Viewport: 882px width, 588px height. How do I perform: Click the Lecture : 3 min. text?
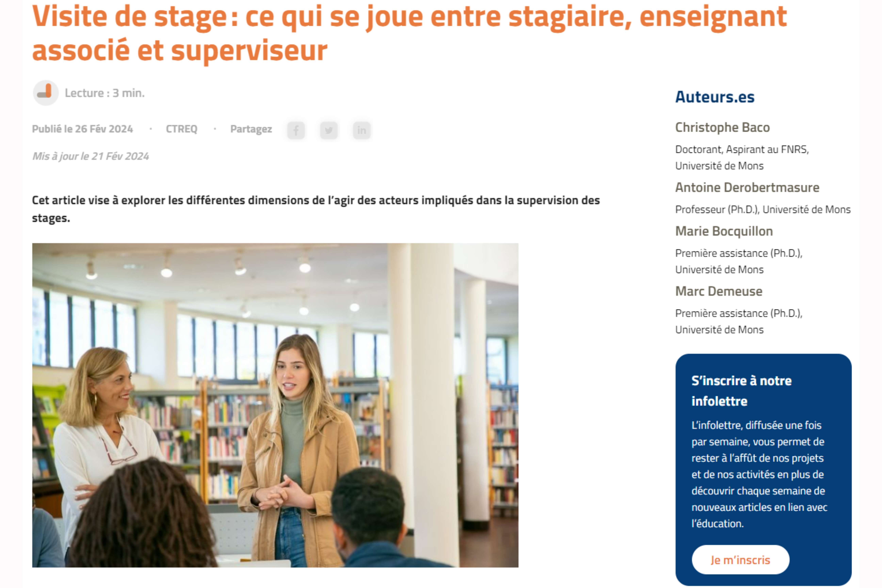(x=105, y=93)
